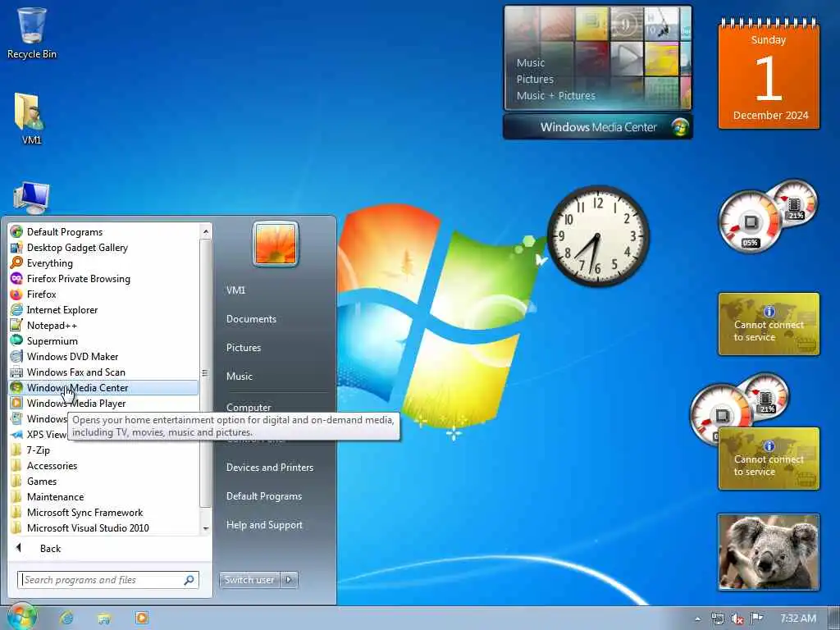Click the Windows Media Center gadget bar
The image size is (840, 630).
tap(598, 127)
